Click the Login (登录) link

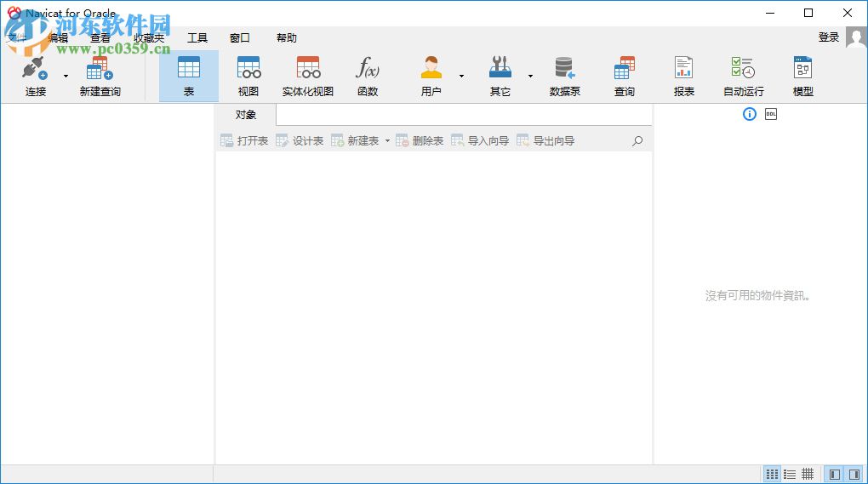click(829, 37)
